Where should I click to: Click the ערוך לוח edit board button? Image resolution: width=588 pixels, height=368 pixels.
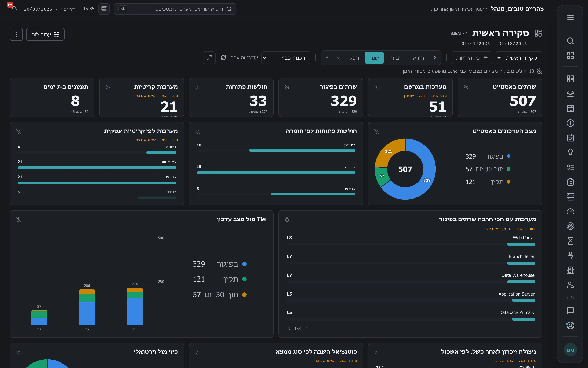tap(45, 34)
